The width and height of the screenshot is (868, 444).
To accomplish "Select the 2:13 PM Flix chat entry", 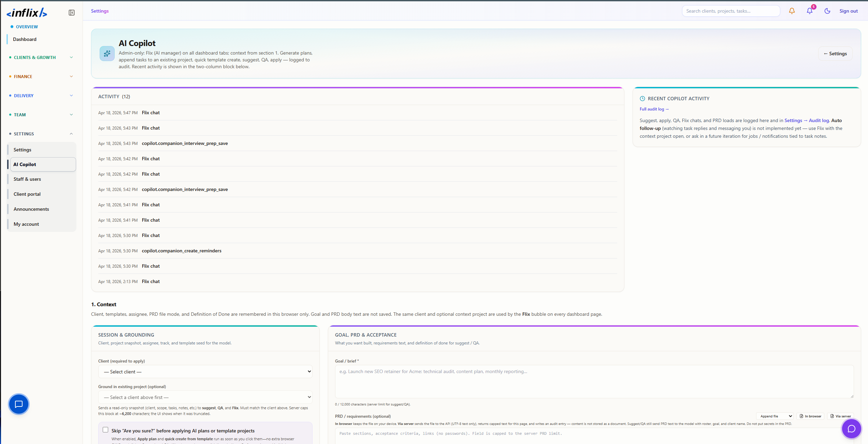I will click(x=358, y=281).
